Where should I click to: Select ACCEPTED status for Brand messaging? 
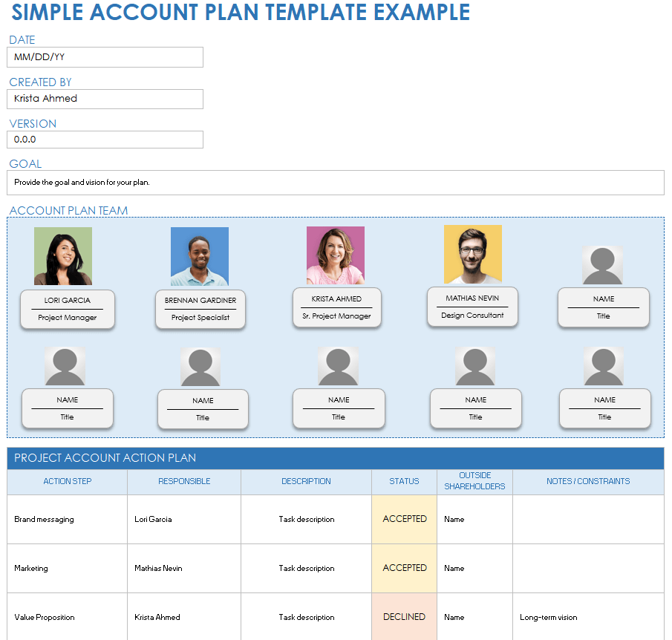(x=404, y=519)
